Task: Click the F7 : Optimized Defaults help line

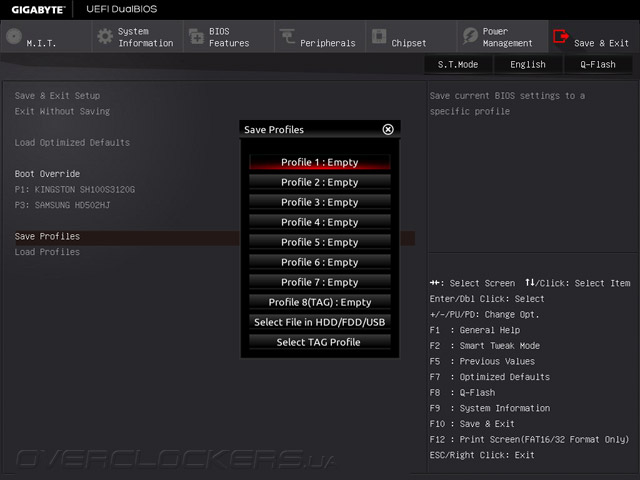Action: (x=490, y=377)
